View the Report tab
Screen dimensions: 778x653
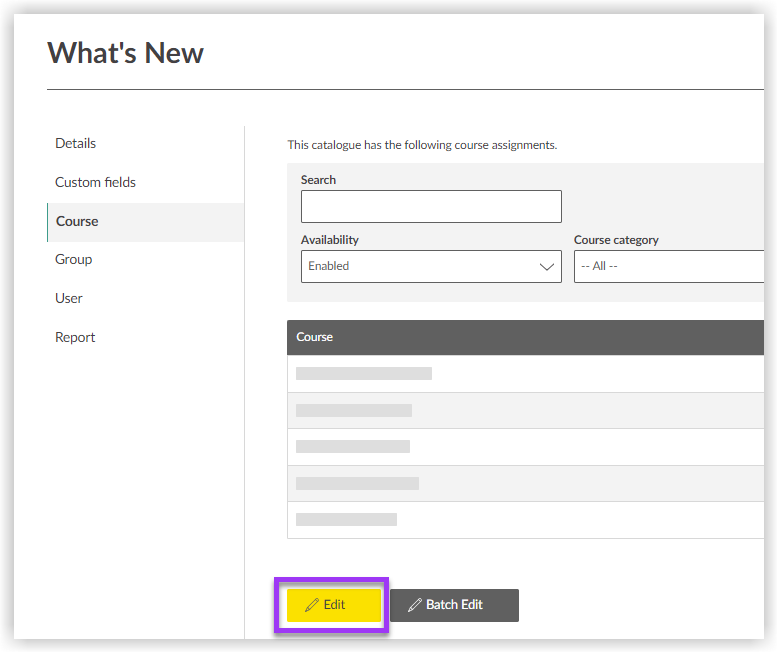(x=75, y=338)
